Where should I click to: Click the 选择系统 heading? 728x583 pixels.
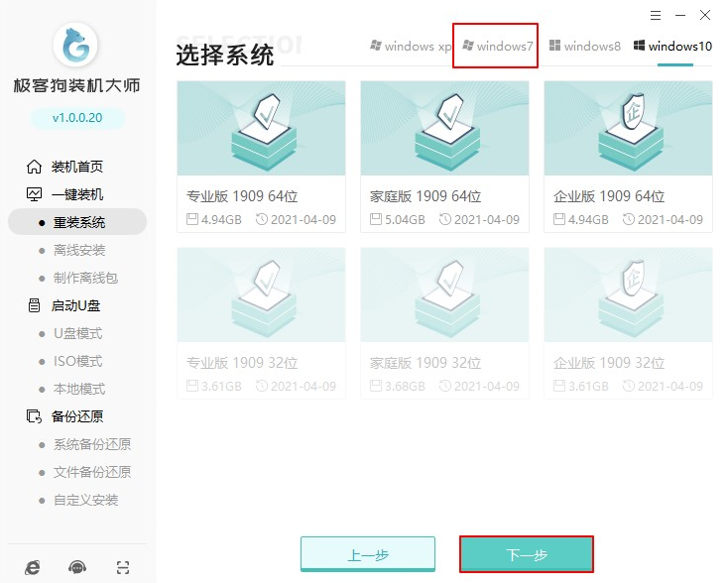click(225, 56)
